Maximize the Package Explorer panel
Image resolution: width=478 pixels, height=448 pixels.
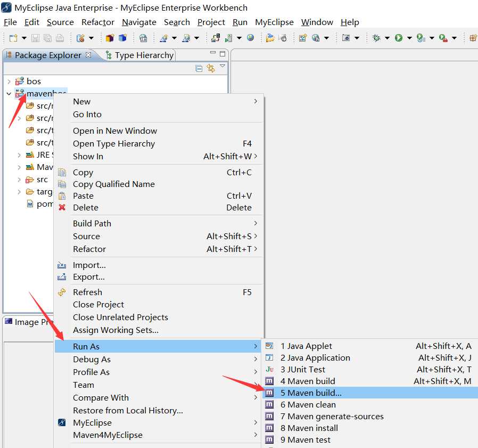coord(222,54)
